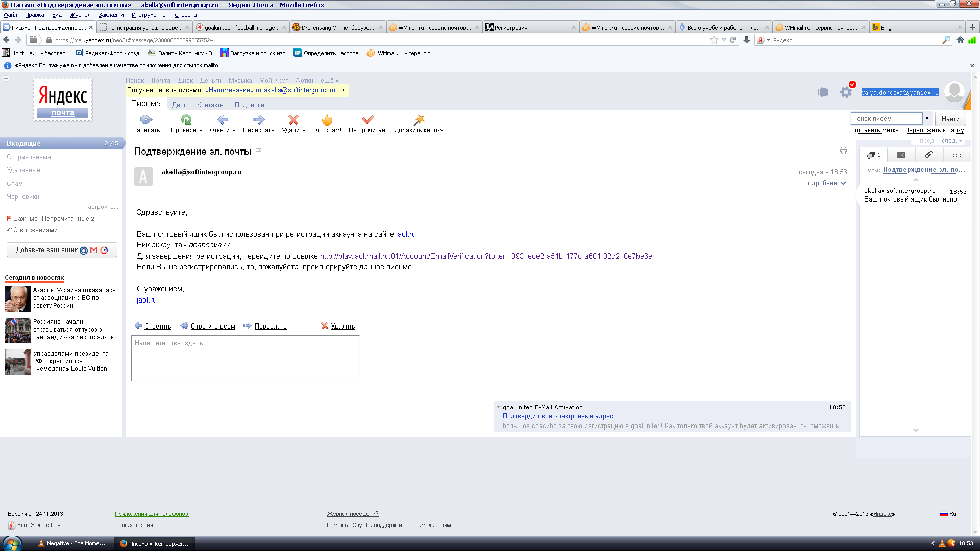Viewport: 980px width, 551px height.
Task: Click the Написать compose icon
Action: [146, 120]
